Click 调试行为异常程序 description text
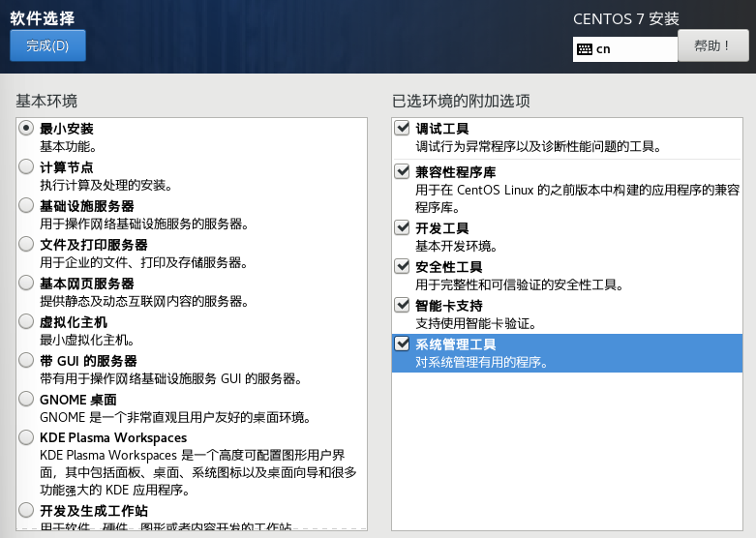Screen dimensions: 756x538 (538, 146)
